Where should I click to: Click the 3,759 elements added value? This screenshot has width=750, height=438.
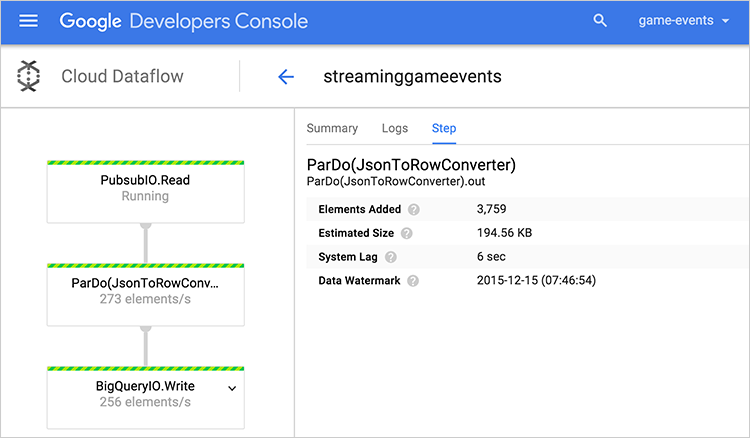tap(491, 209)
